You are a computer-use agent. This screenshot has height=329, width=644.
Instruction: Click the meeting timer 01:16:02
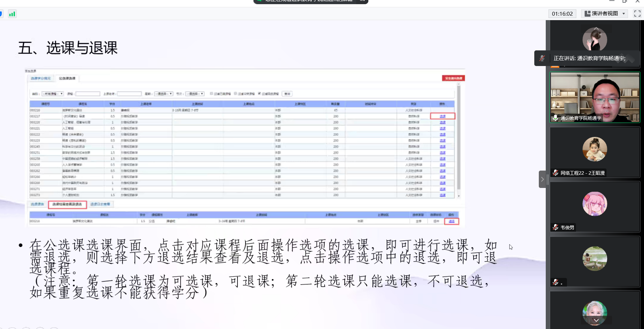(562, 14)
